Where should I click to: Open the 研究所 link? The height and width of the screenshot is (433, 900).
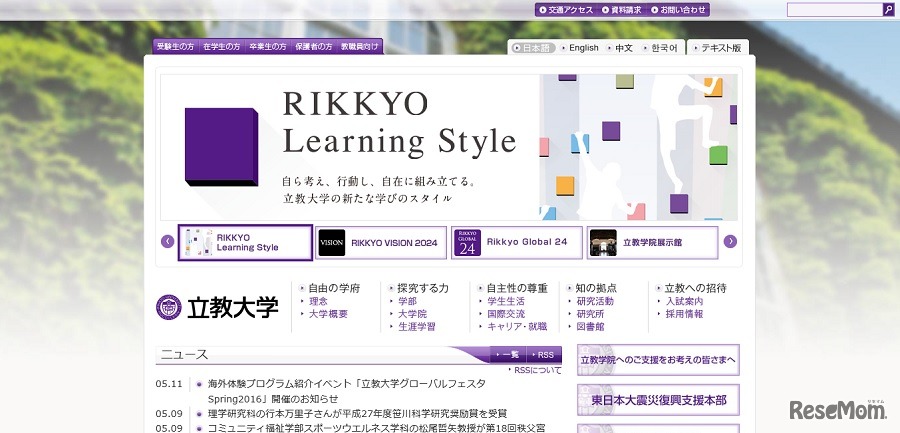pyautogui.click(x=590, y=314)
